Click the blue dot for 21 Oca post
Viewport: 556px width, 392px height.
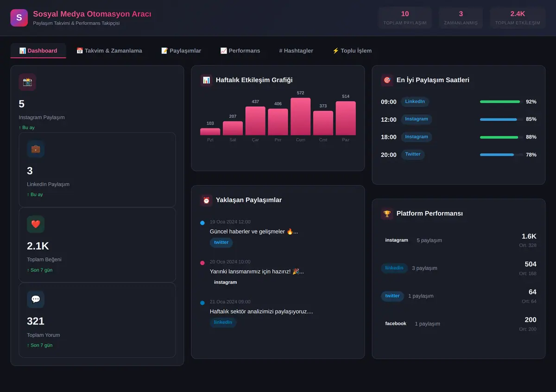click(x=202, y=303)
